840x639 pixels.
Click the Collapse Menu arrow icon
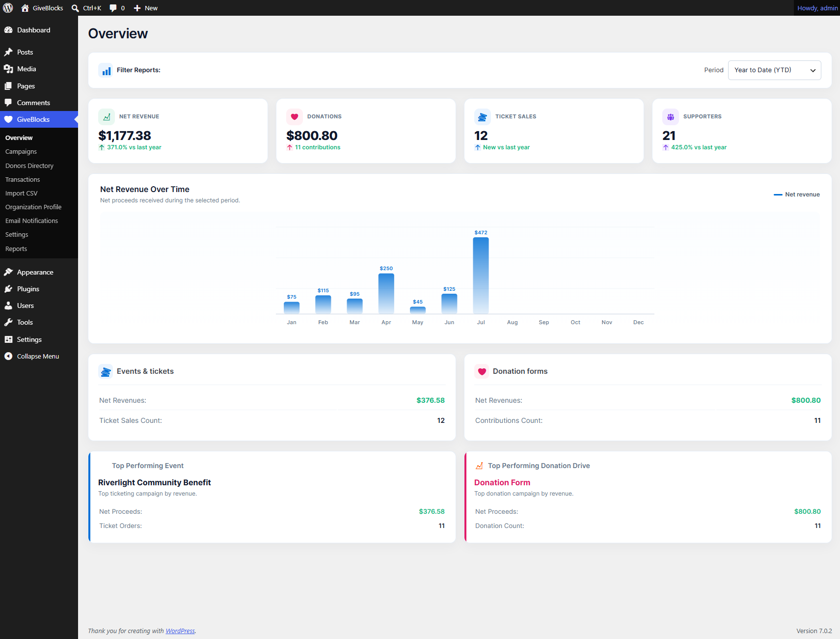pyautogui.click(x=8, y=356)
